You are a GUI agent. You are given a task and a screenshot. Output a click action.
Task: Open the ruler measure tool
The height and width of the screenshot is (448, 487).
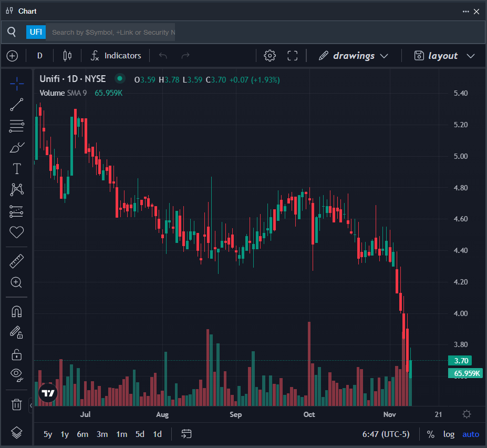(17, 261)
